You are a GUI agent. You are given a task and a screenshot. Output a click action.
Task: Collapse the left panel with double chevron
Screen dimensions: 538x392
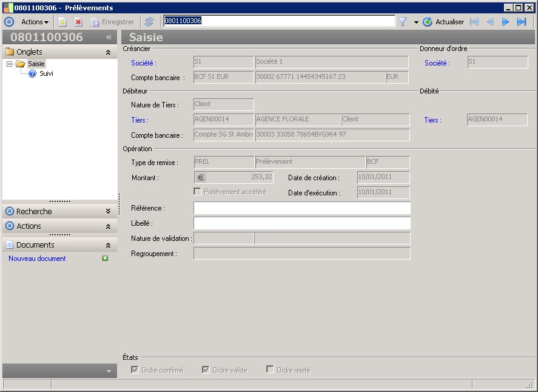(109, 37)
